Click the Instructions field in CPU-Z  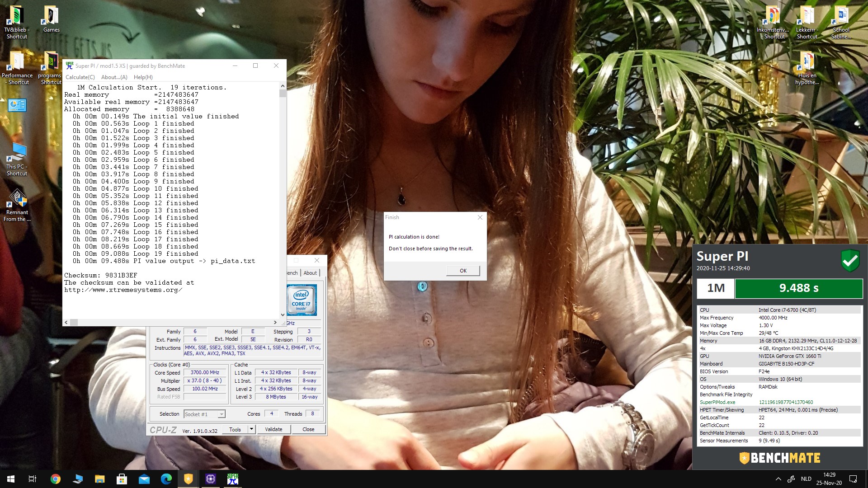click(252, 351)
